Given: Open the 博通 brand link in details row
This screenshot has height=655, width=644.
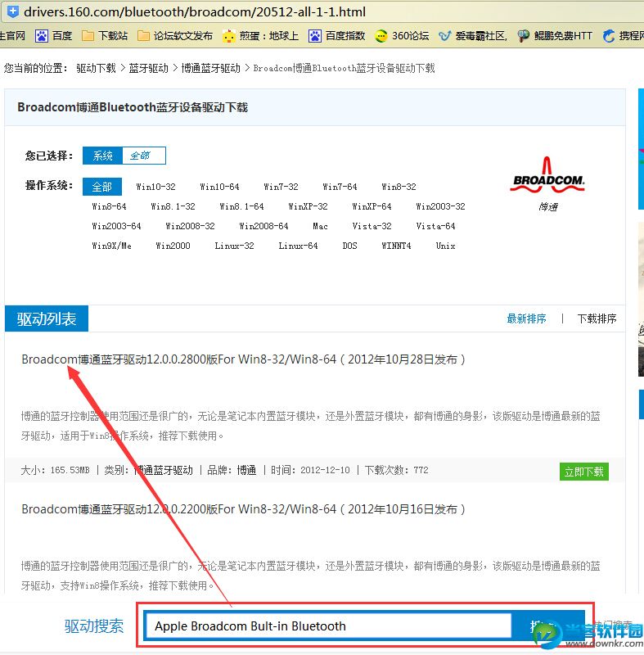Looking at the screenshot, I should coord(246,470).
